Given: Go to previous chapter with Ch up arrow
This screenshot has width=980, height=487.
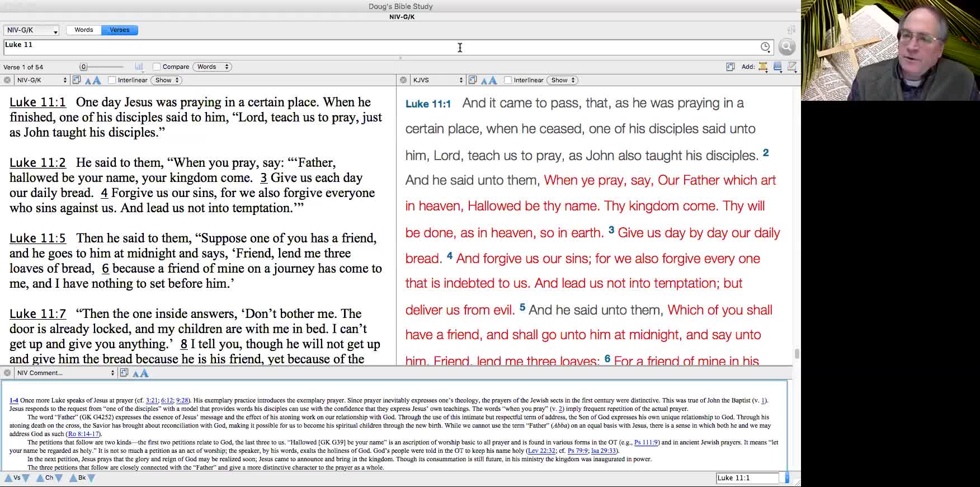Looking at the screenshot, I should pos(40,478).
